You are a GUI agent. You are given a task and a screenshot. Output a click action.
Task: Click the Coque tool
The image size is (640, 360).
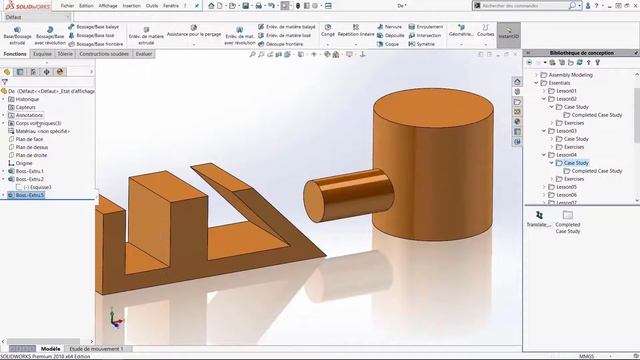point(388,44)
